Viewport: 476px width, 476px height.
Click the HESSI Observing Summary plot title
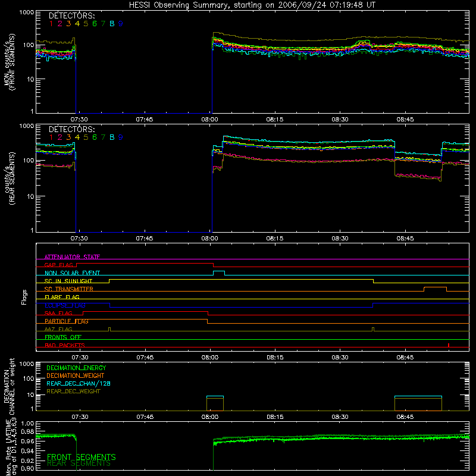point(252,5)
